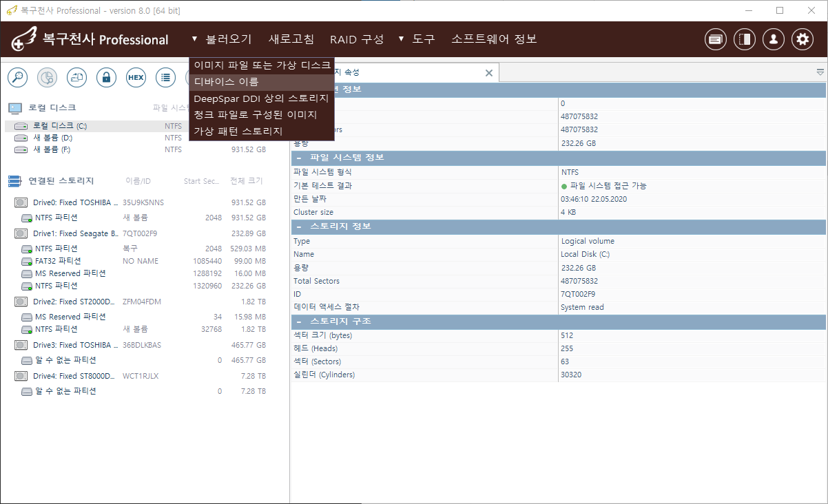Collapse the 스토리지 정보 section header

(299, 227)
